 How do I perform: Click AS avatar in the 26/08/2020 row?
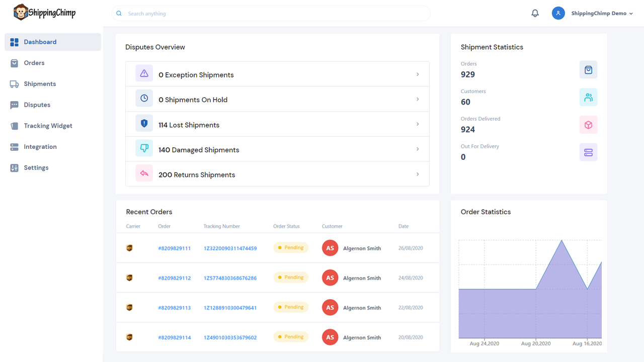coord(330,248)
